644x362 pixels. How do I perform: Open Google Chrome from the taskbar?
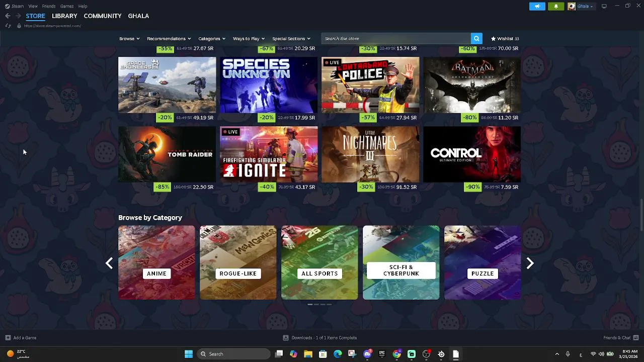[397, 354]
